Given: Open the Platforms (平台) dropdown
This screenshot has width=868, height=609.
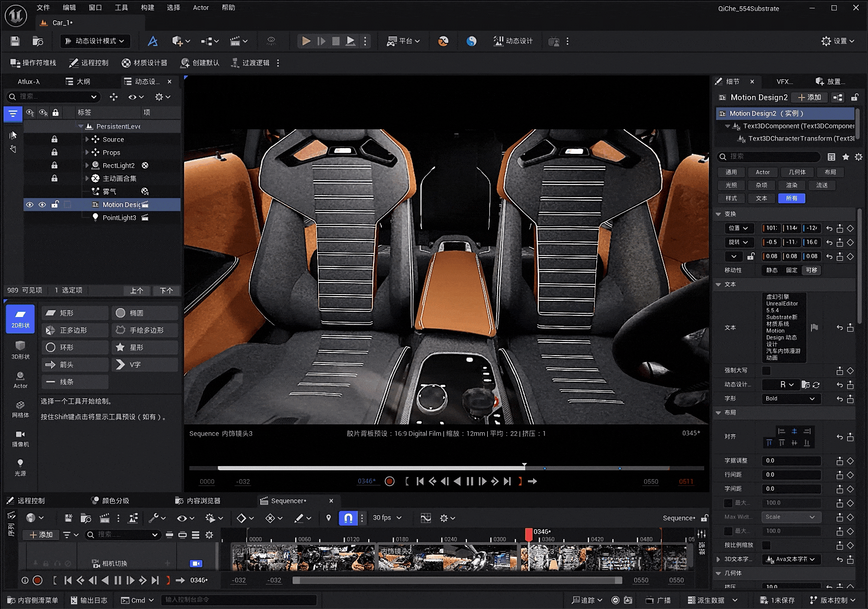Looking at the screenshot, I should pos(403,41).
